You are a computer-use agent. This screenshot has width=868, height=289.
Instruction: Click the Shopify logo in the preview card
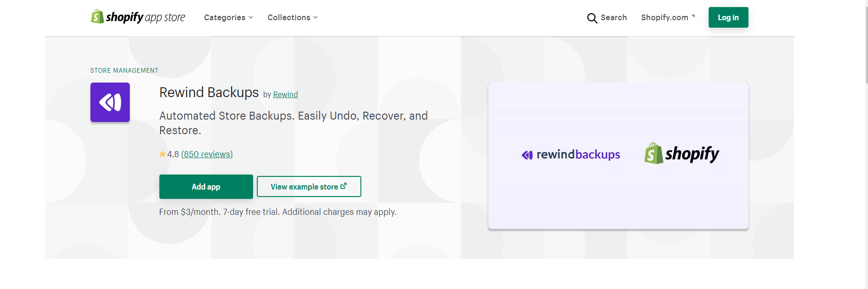click(681, 154)
